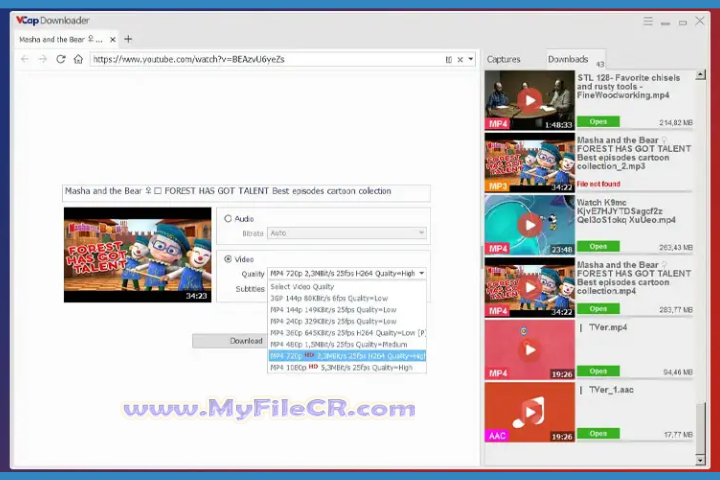Click the MP4 badge on STL 128 thumbnail

(498, 124)
